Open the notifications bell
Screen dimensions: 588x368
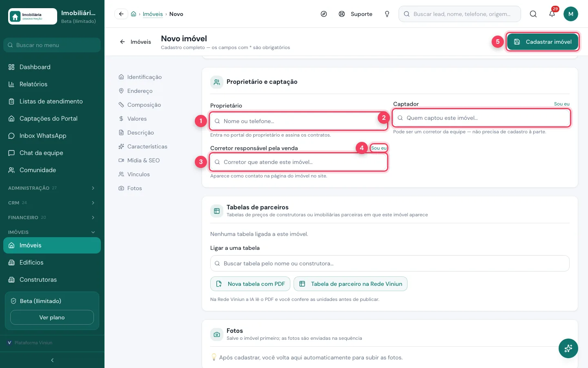coord(552,14)
